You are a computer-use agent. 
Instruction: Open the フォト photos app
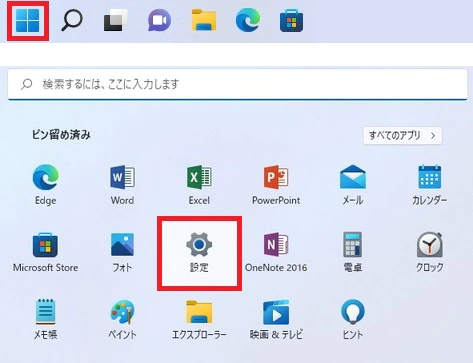(x=122, y=252)
